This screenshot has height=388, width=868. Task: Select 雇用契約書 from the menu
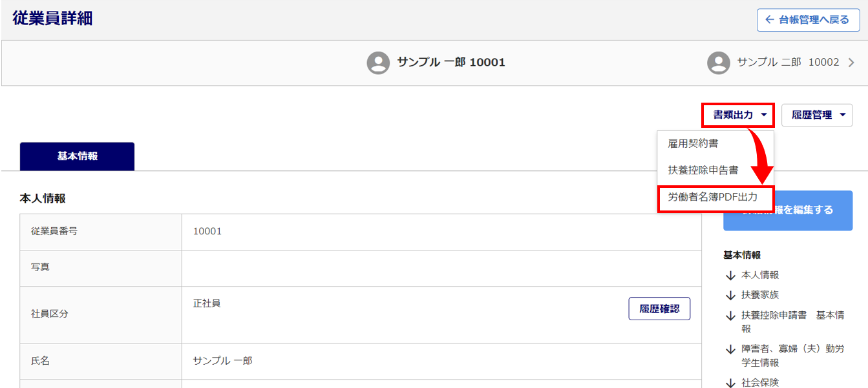coord(693,143)
